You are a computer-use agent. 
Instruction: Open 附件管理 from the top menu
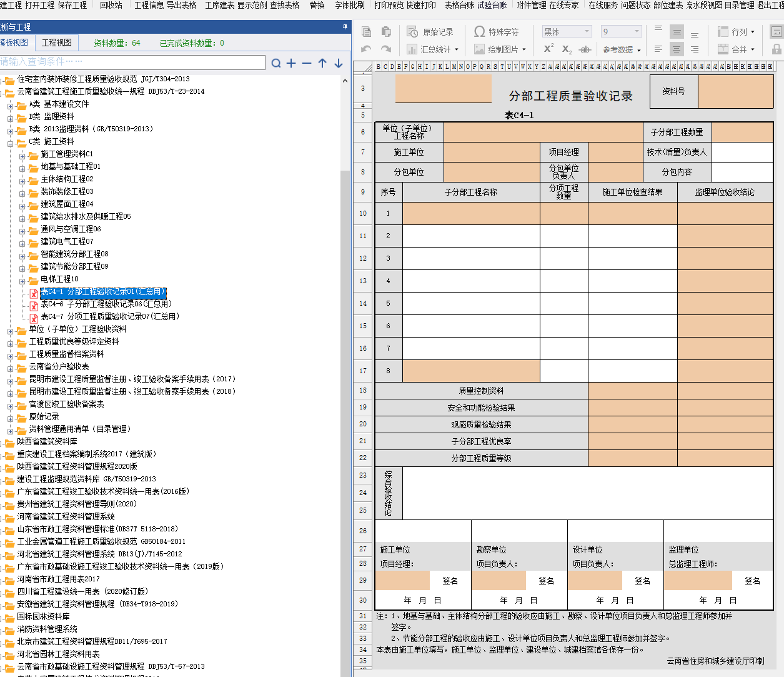pos(532,5)
